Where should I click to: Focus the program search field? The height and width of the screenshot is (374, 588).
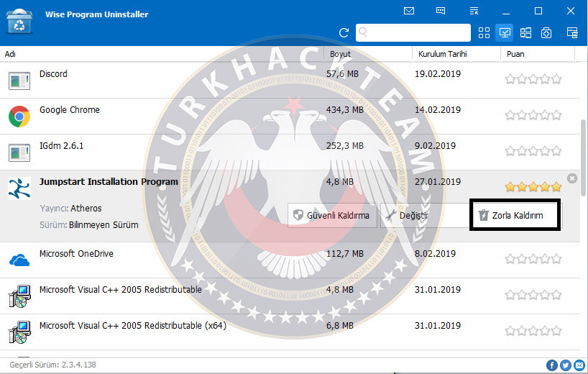click(413, 32)
